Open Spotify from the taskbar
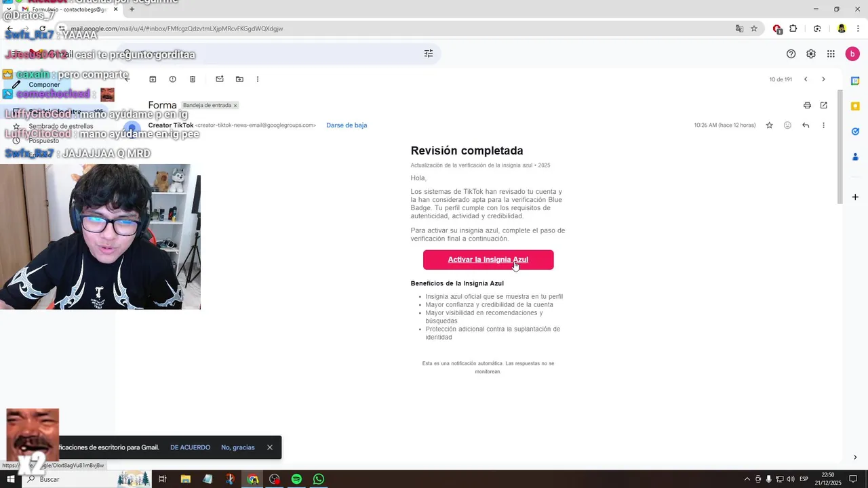 [296, 479]
